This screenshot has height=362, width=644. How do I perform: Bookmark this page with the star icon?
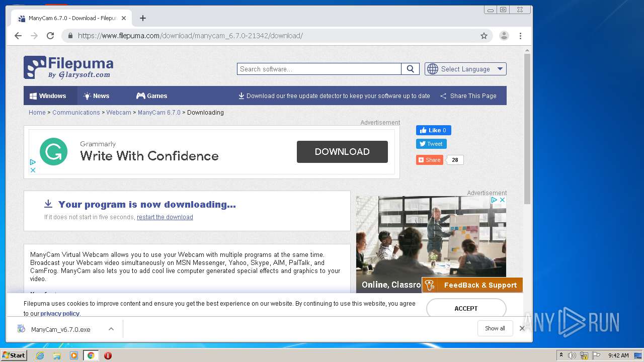(484, 36)
